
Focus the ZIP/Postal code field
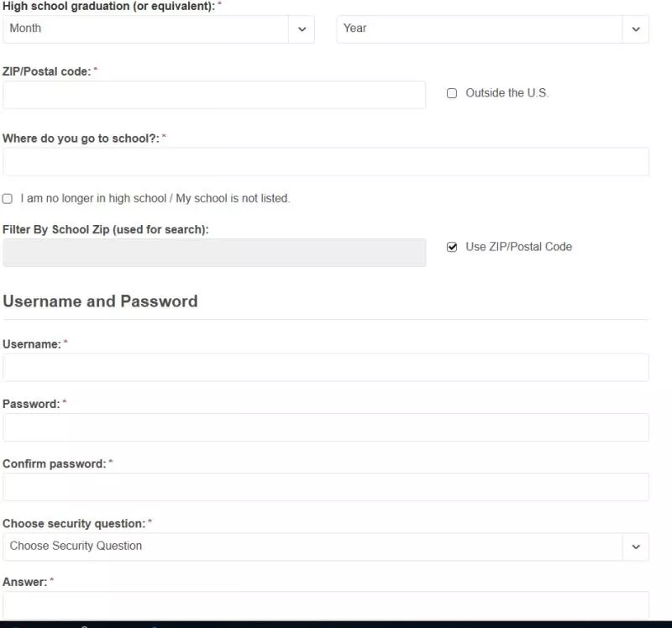pyautogui.click(x=214, y=95)
